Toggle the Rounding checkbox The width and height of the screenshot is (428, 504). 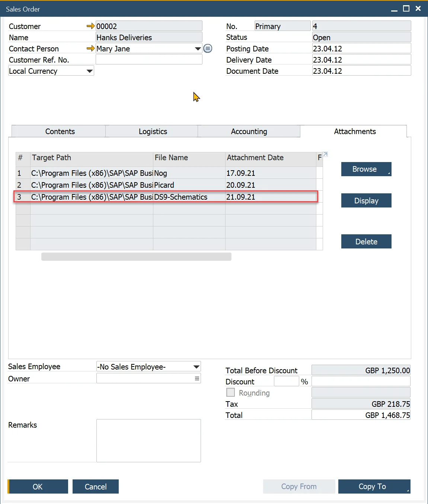[231, 393]
